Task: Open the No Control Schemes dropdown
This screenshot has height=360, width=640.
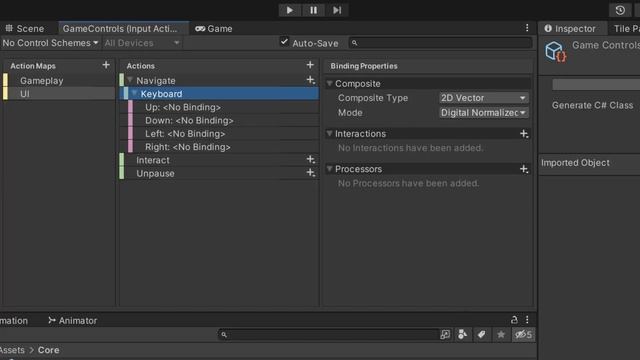Action: (x=50, y=43)
